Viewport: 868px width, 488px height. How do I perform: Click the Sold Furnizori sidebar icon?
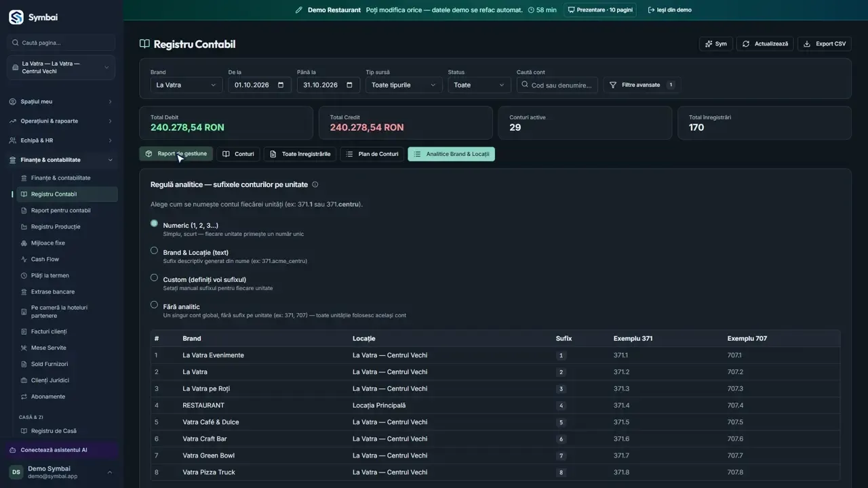point(24,364)
